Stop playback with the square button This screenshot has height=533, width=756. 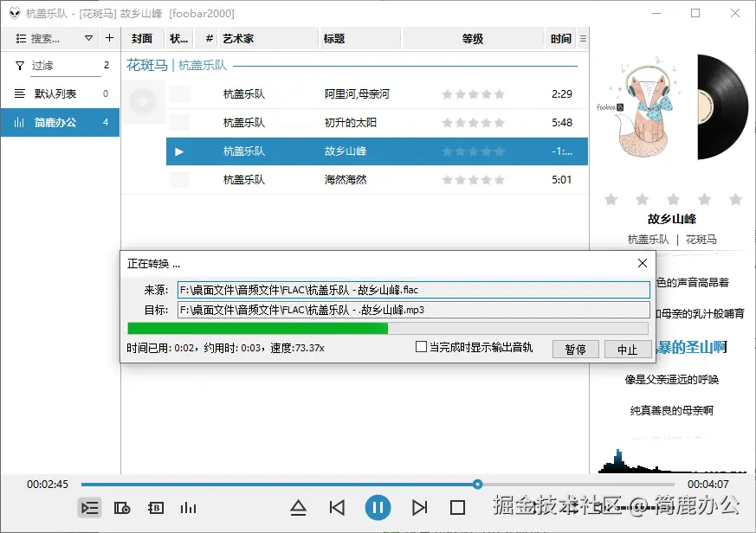[457, 508]
